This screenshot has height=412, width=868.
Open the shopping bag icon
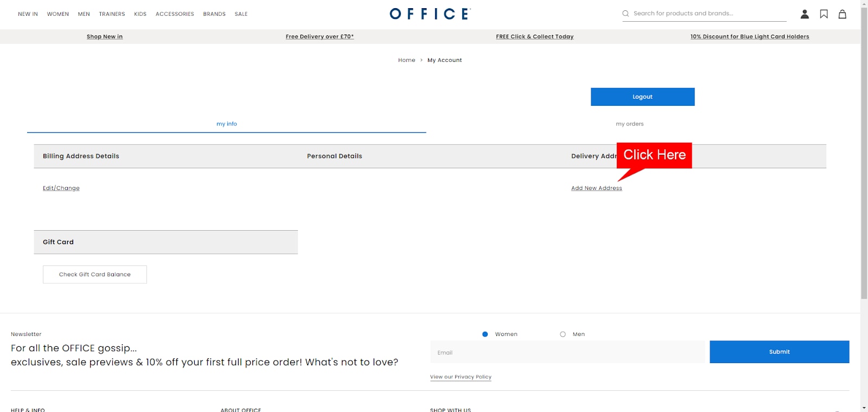coord(843,14)
